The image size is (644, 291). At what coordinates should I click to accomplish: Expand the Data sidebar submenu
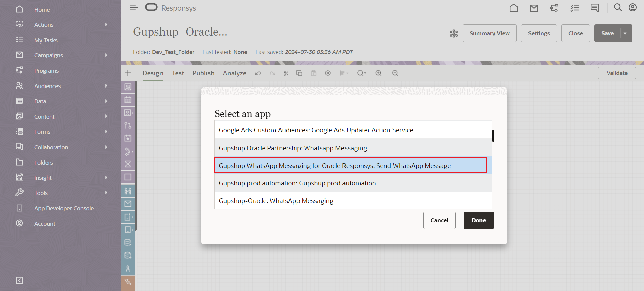point(106,101)
